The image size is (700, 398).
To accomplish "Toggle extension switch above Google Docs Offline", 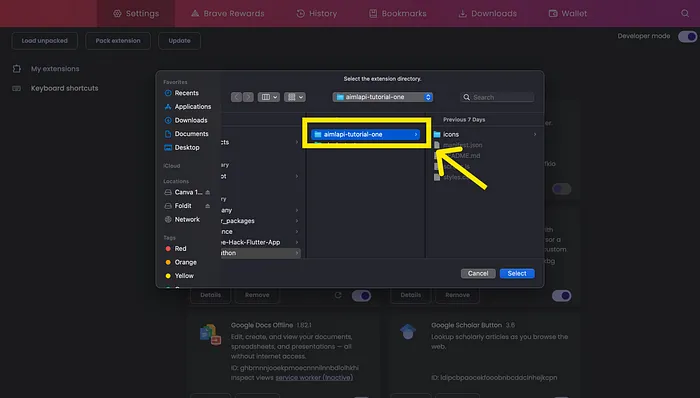I will click(x=361, y=295).
